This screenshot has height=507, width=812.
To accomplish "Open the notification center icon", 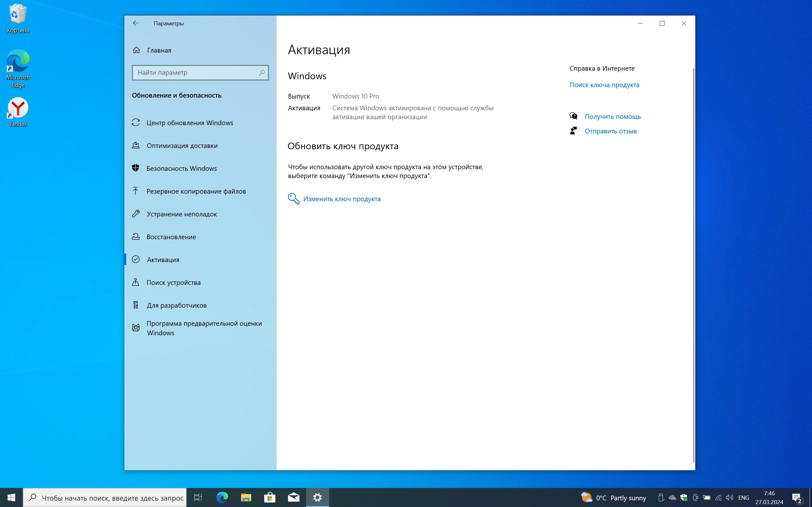I will [797, 497].
